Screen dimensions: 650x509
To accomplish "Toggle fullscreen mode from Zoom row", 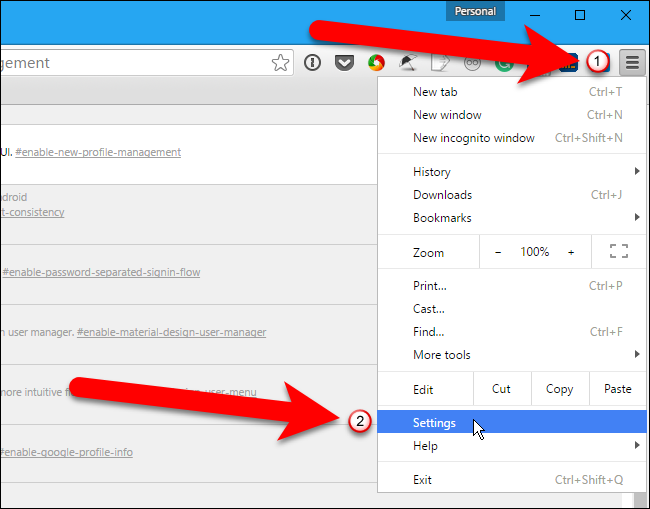I will [x=619, y=251].
